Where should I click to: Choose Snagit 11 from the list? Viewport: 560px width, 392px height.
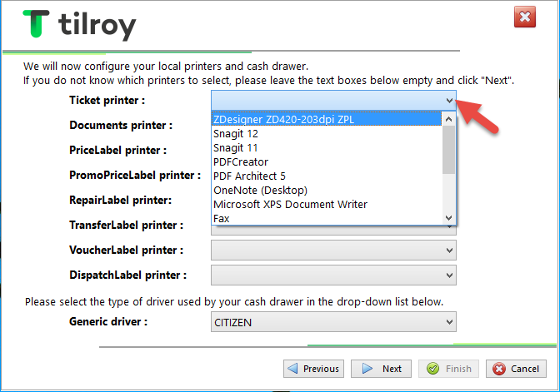[327, 147]
